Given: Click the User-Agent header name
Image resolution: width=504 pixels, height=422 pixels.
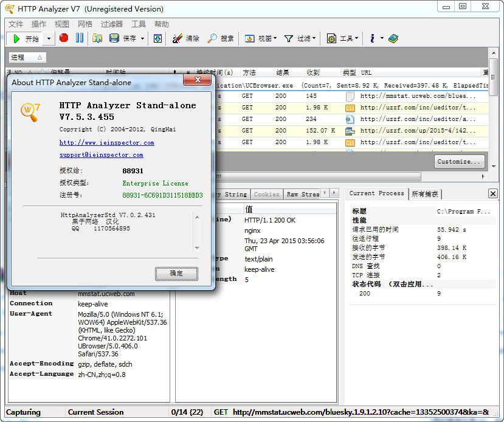Looking at the screenshot, I should pyautogui.click(x=31, y=314).
